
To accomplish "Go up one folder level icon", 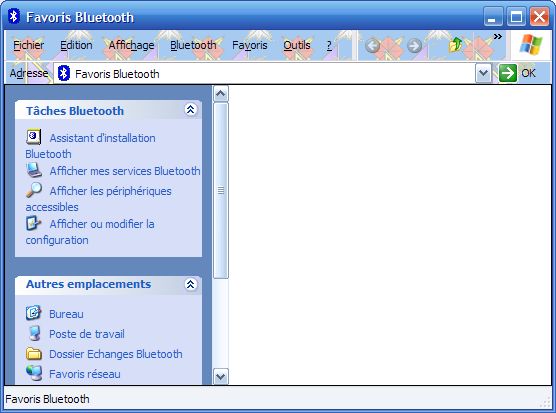I will pyautogui.click(x=456, y=45).
